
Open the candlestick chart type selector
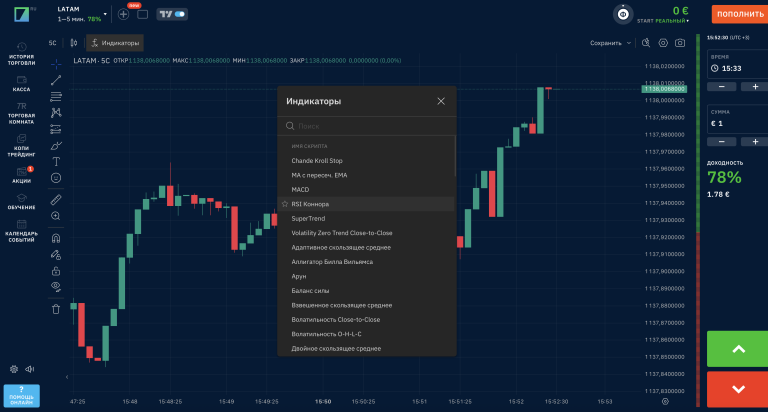click(x=74, y=44)
